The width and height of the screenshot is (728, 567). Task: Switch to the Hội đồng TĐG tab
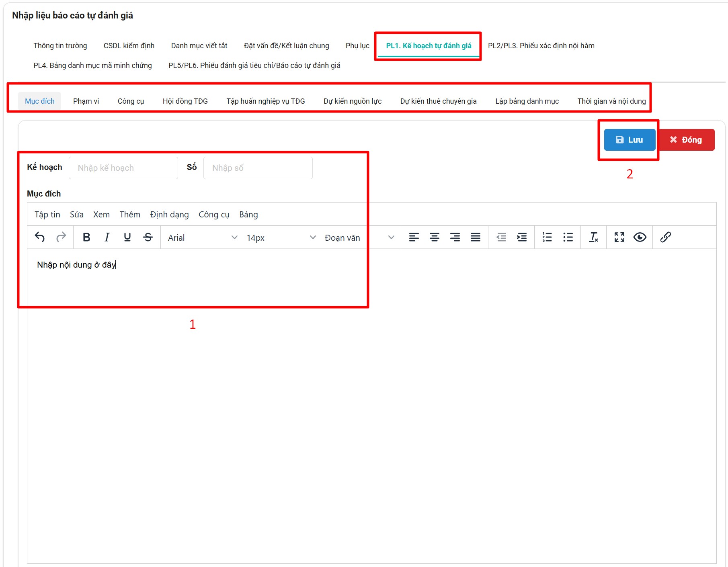tap(185, 101)
